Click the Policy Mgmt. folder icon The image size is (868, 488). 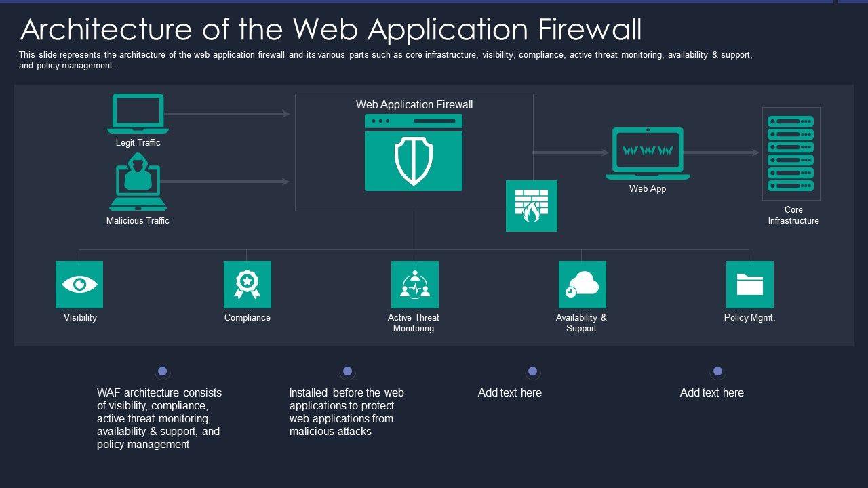[x=750, y=285]
